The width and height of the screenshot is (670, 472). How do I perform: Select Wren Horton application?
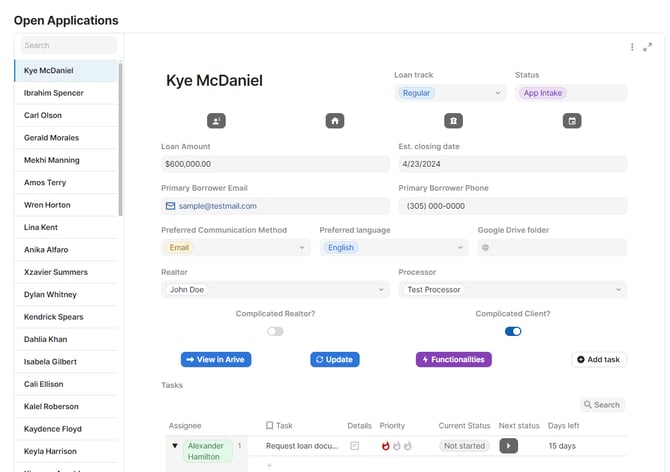(x=66, y=205)
